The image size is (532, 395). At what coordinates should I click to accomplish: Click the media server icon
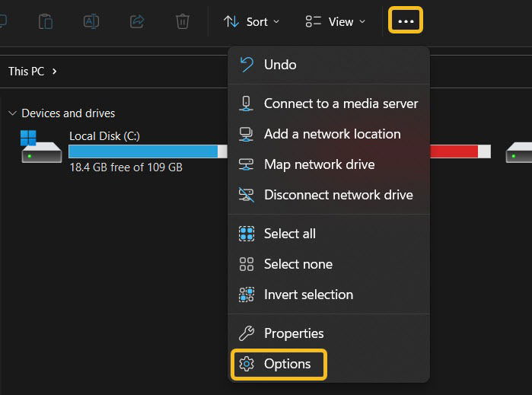pos(247,104)
